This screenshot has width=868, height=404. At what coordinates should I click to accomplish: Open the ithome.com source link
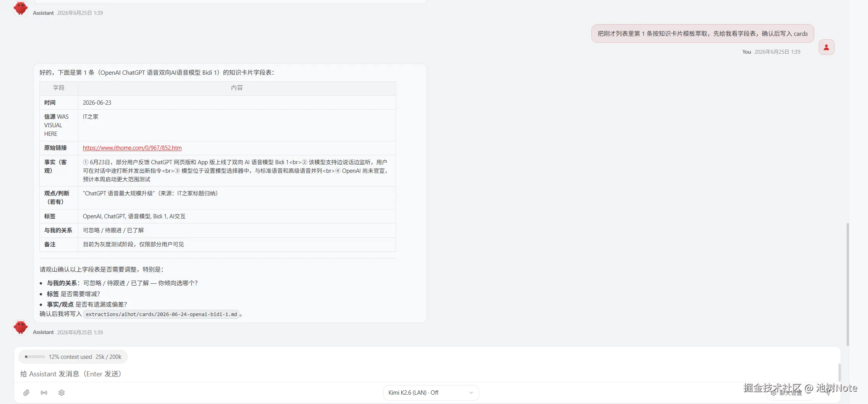pyautogui.click(x=132, y=148)
